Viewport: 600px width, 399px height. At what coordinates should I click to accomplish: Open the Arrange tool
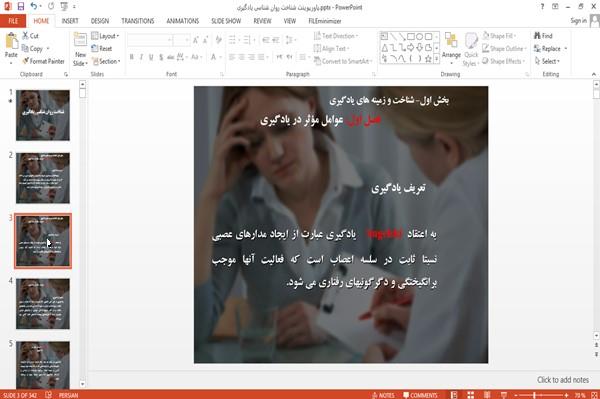451,47
